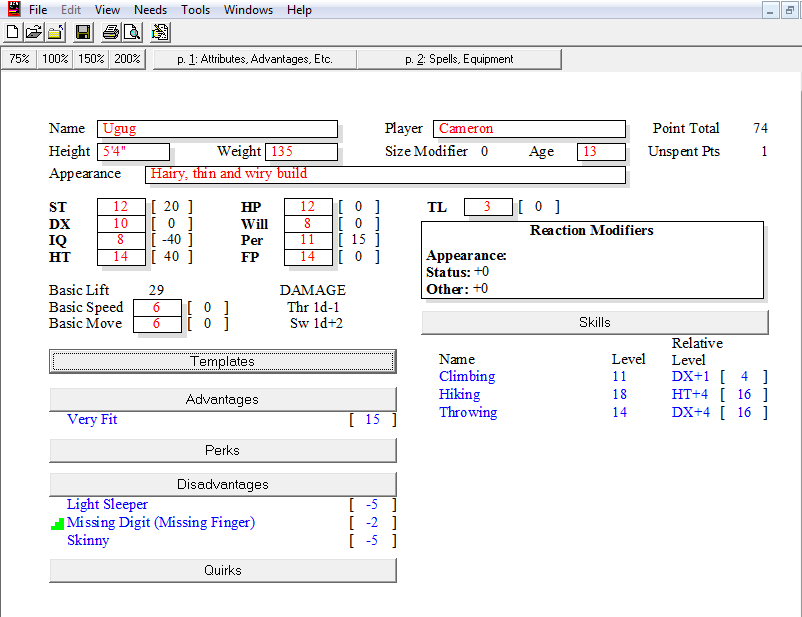This screenshot has height=617, width=802.
Task: Click the Skills section button
Action: point(595,322)
